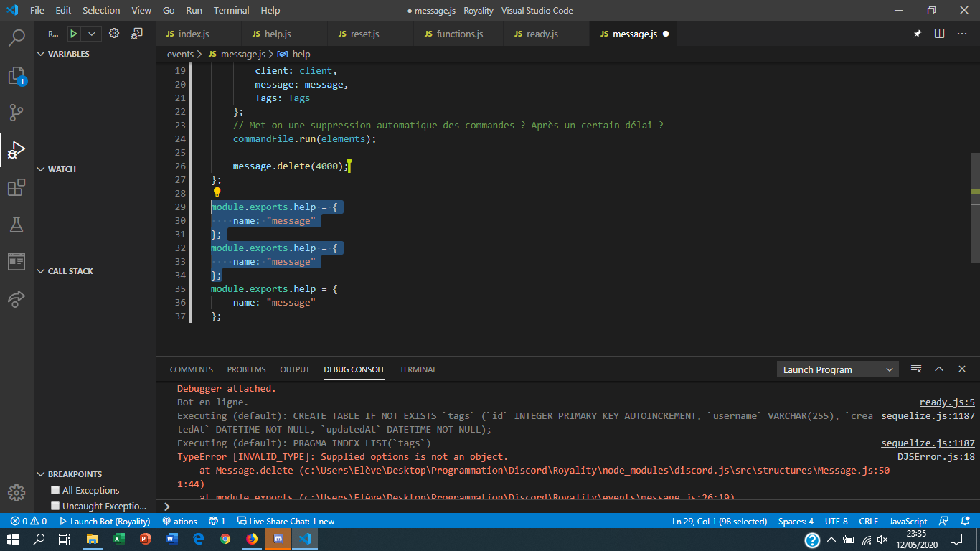The height and width of the screenshot is (551, 980).
Task: Click the debug console input prompt
Action: pos(567,506)
